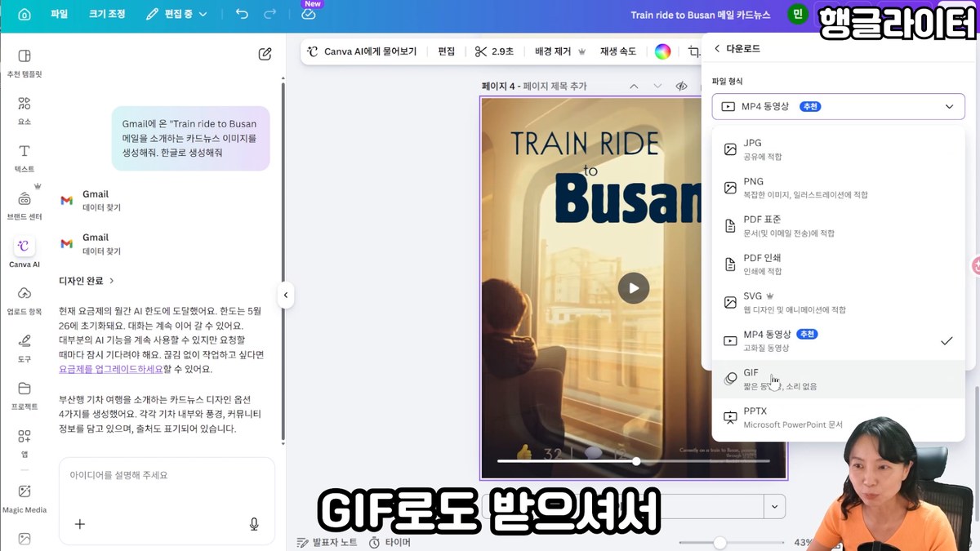Open 업로드 항목 uploads panel
Viewport: 980px width, 551px height.
click(24, 300)
